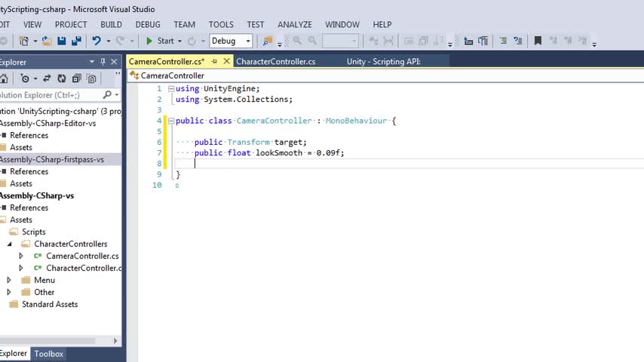Screen dimensions: 644x362
Task: Start debugging with the green Start button
Action: [161, 41]
